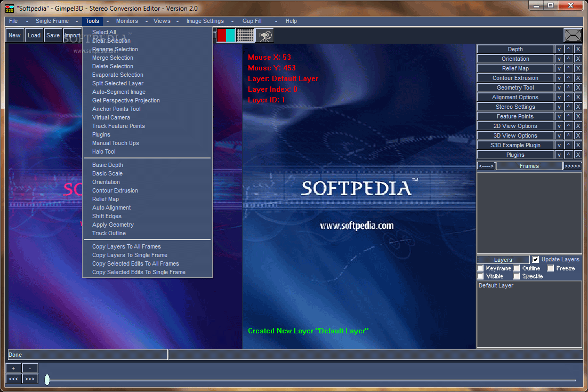Step to previous frame with <<< button
Viewport: 588px width, 392px height.
(13, 379)
